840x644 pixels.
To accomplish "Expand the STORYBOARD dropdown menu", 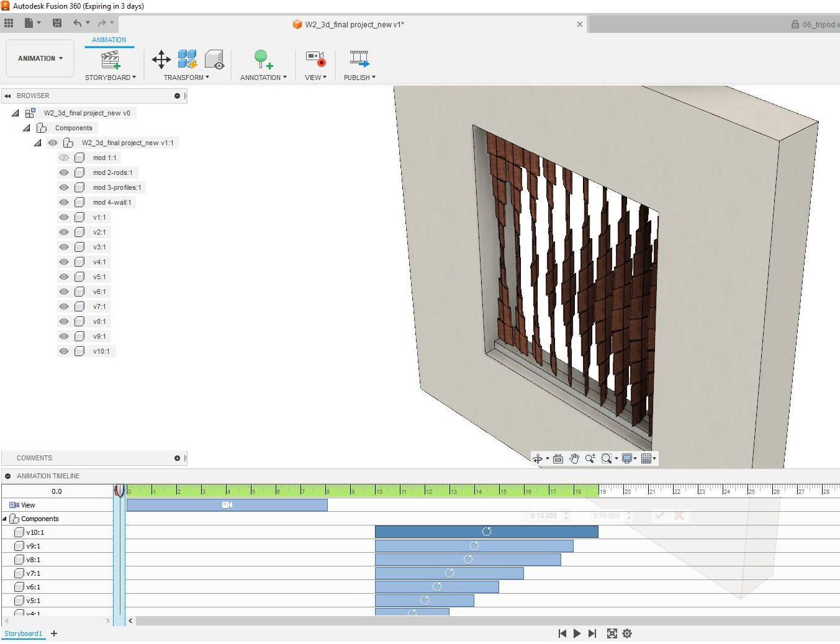I will [x=111, y=78].
